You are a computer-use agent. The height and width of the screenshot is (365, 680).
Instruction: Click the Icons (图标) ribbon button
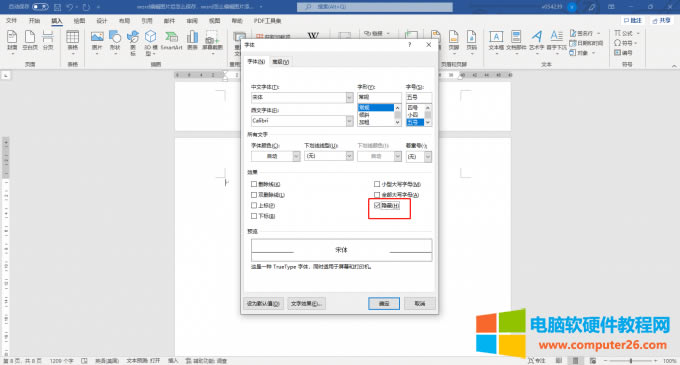point(133,43)
